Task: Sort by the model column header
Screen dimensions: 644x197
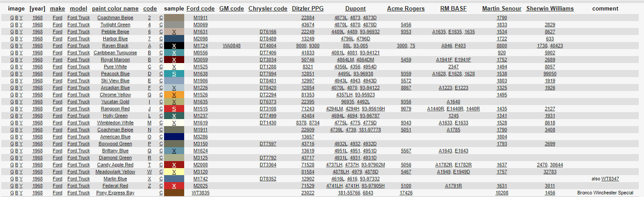Action: click(x=78, y=9)
